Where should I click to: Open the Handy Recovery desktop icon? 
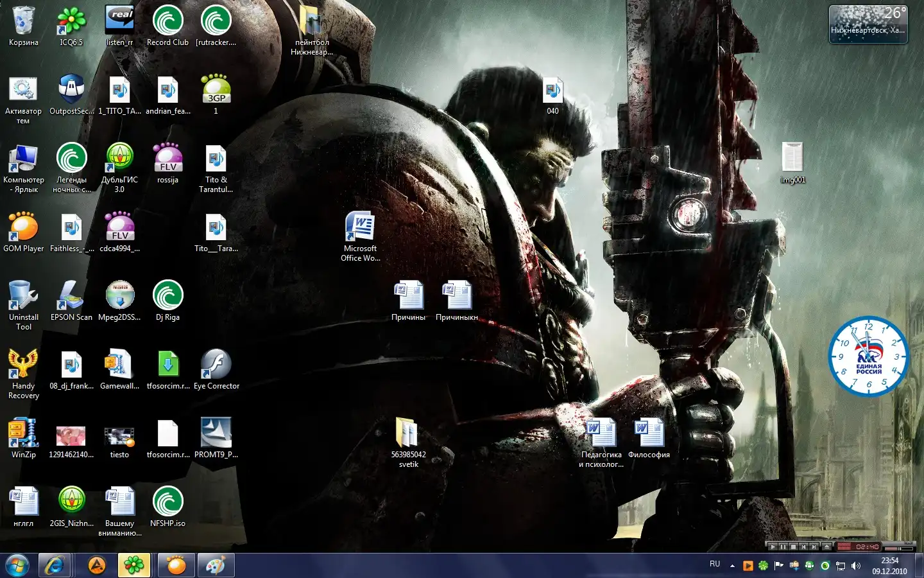tap(24, 365)
